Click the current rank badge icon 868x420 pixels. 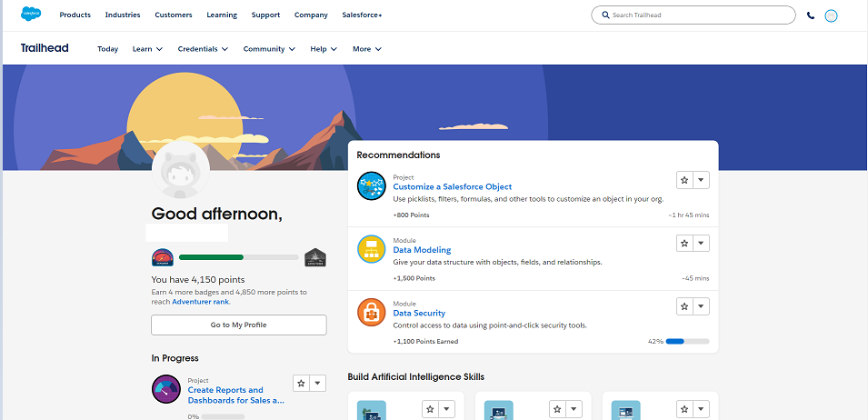coord(163,257)
